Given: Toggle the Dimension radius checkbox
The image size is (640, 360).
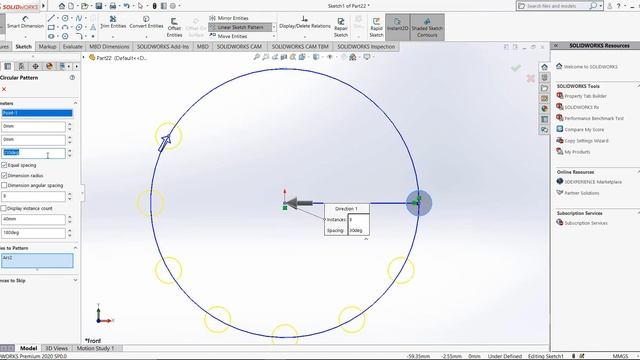Looking at the screenshot, I should click(4, 175).
